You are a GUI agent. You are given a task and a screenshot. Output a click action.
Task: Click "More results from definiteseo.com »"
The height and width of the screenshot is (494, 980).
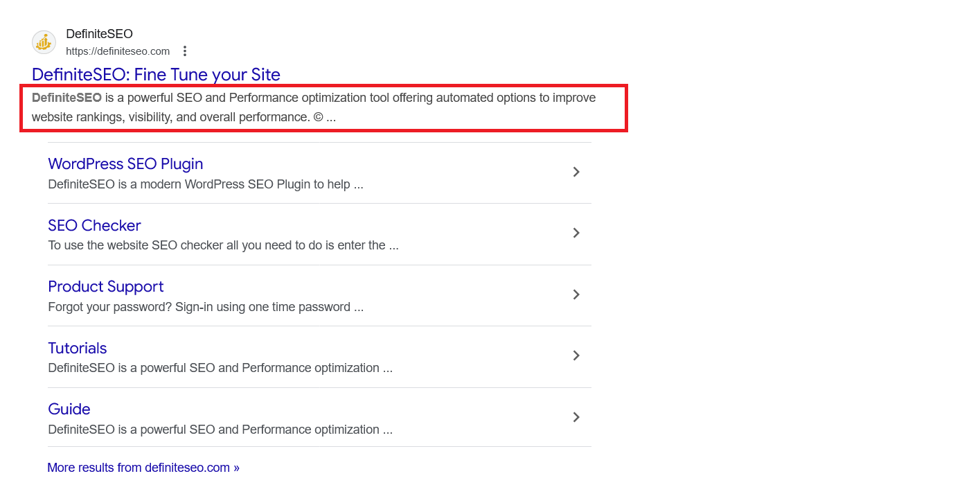(x=143, y=467)
